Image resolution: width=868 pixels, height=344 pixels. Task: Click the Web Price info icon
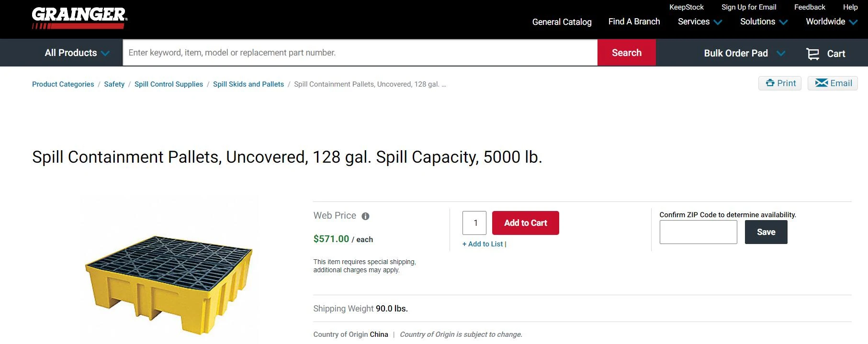(x=365, y=216)
